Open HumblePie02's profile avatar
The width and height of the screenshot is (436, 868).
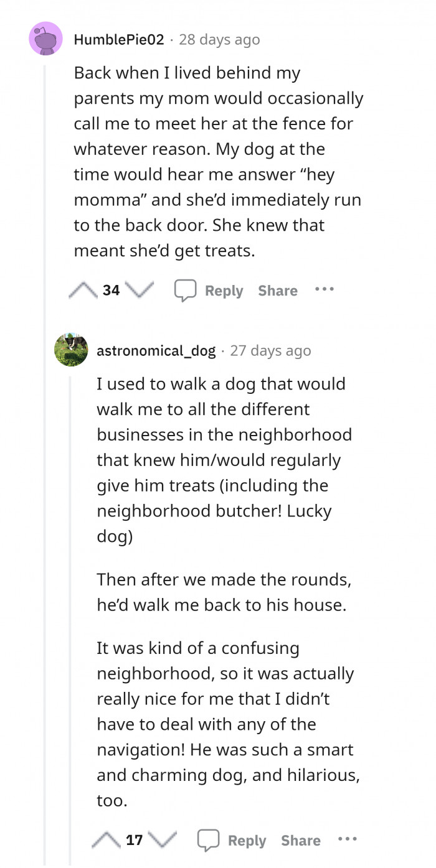click(45, 38)
